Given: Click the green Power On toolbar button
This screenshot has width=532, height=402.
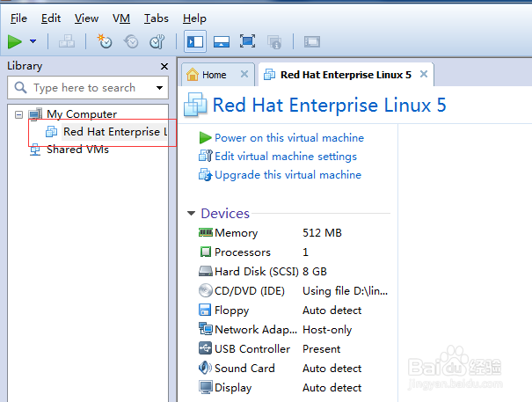Looking at the screenshot, I should point(15,41).
